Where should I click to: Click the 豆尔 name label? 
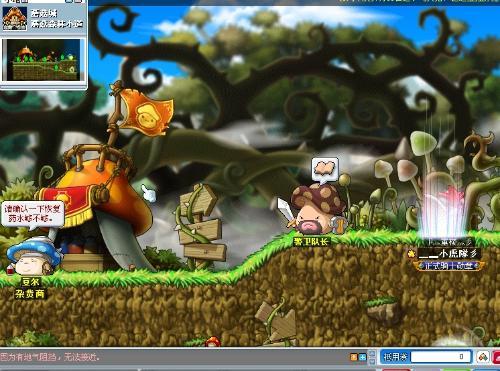pyautogui.click(x=30, y=282)
